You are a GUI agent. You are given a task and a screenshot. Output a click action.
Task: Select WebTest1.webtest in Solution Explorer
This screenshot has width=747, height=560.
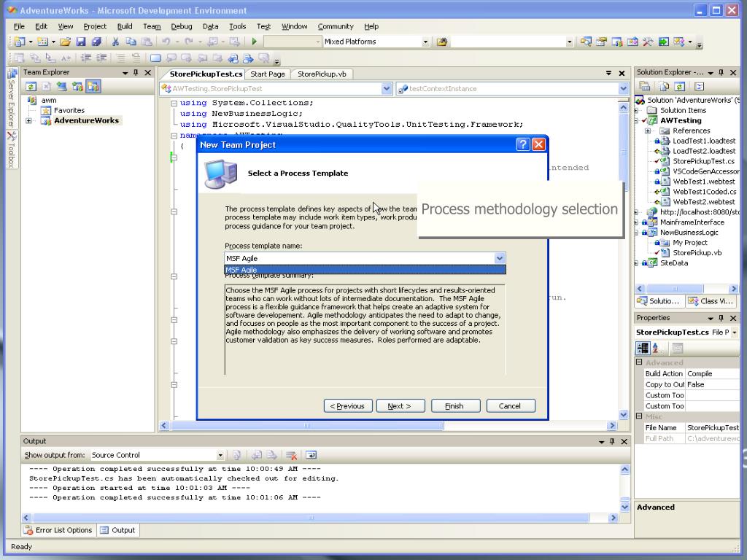pos(704,182)
